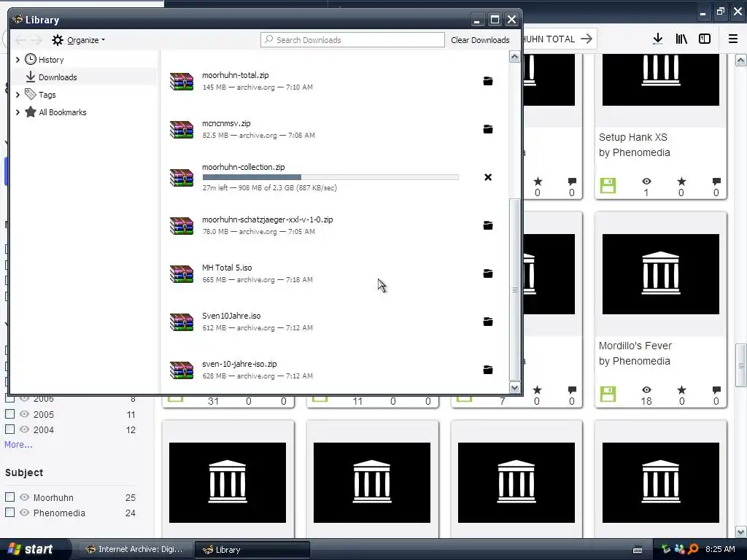Screen dimensions: 747x560
Task: Expand the History tree node
Action: click(18, 60)
